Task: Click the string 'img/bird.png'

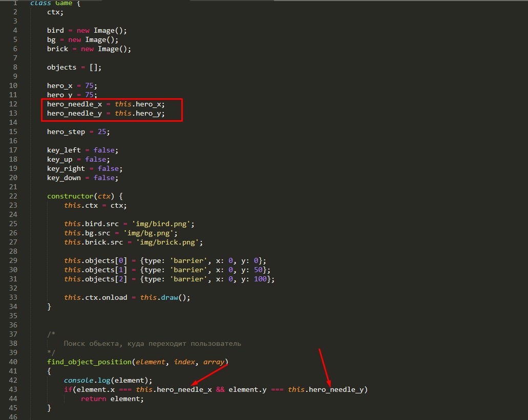Action: pos(161,224)
